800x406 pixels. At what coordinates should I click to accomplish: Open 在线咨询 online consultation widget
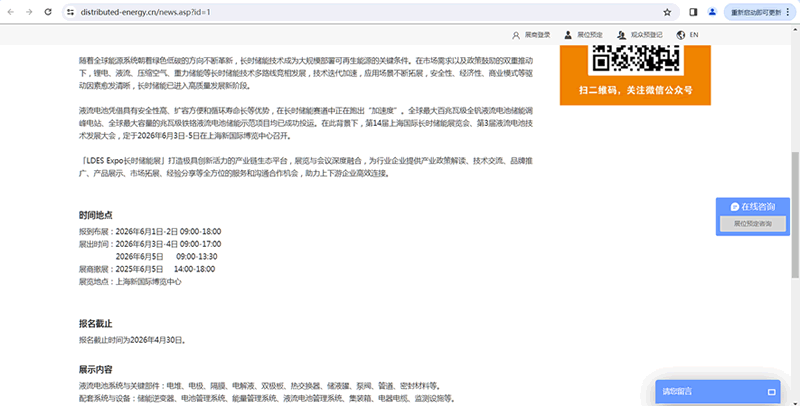click(x=752, y=205)
